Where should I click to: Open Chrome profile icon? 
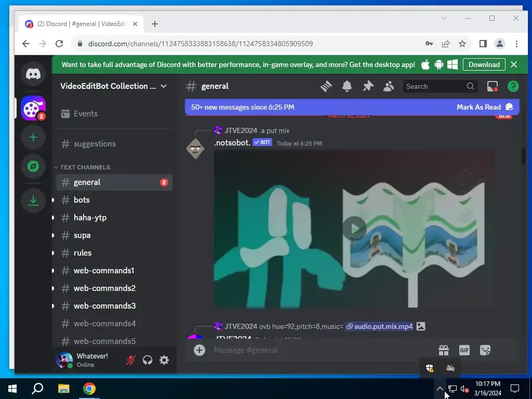tap(499, 44)
